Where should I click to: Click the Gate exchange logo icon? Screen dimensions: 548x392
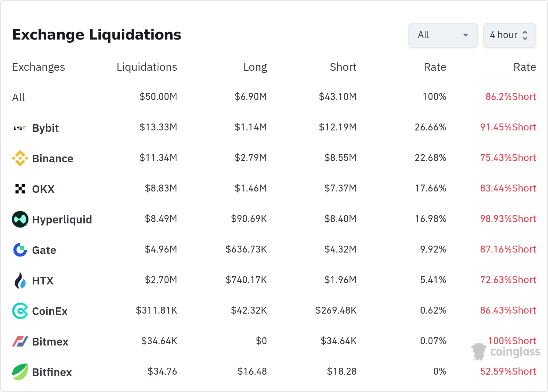20,250
